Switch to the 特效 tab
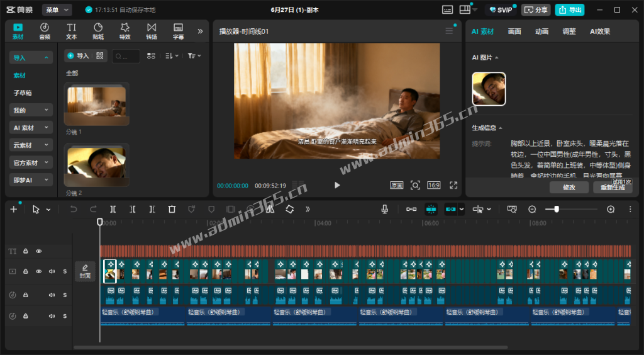 pos(125,31)
